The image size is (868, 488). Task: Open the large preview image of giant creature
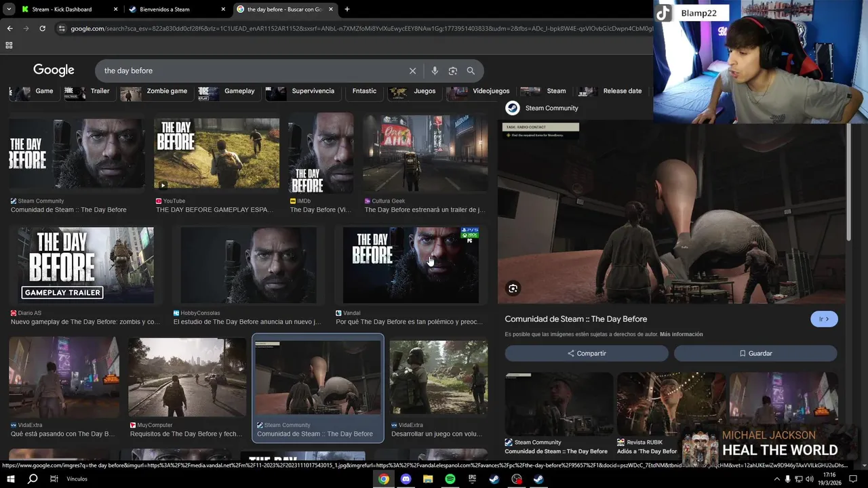click(x=671, y=213)
